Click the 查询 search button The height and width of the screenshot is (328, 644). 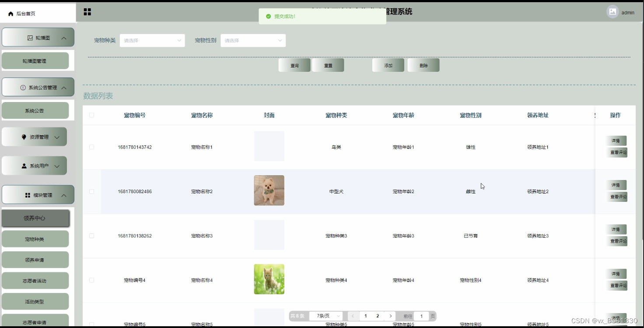294,65
